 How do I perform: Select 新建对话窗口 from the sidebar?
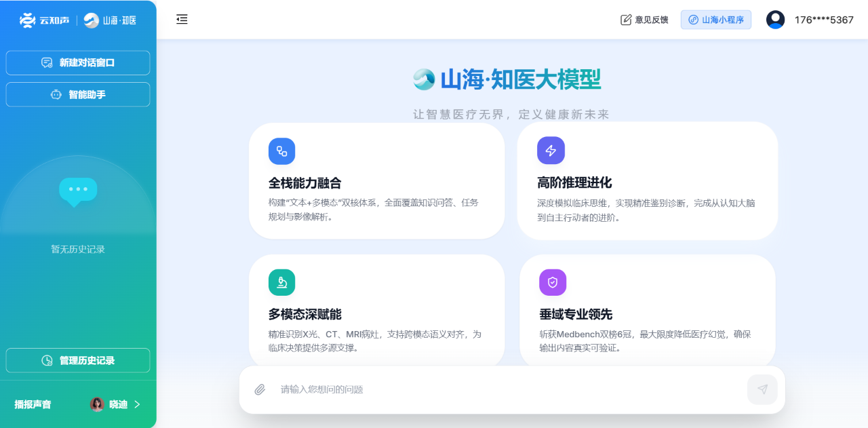tap(77, 62)
